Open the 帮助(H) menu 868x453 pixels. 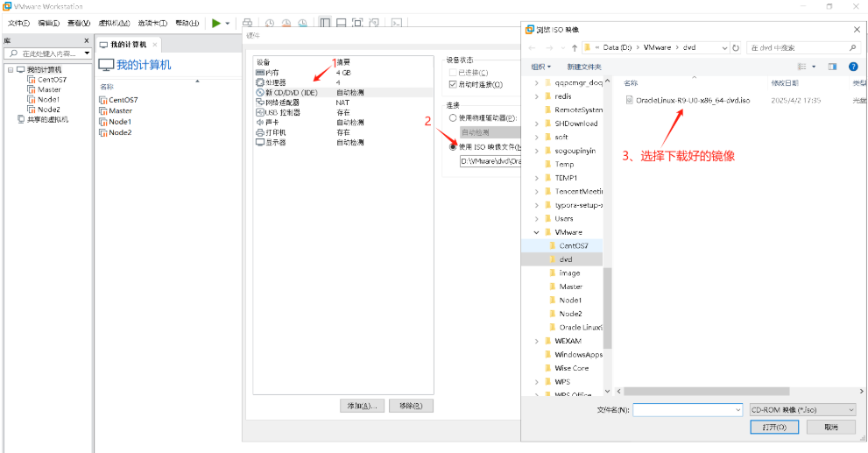tap(187, 24)
